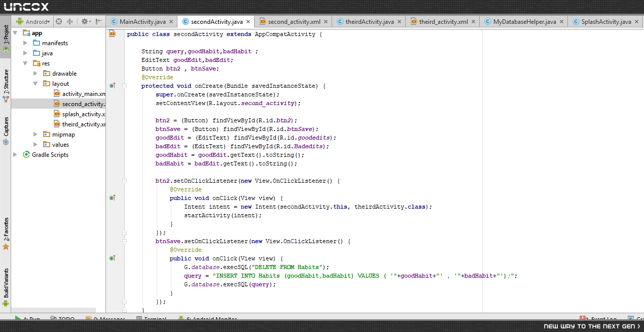644x332 pixels.
Task: Click the scroll-from-source target icon in Project toolbar
Action: pyautogui.click(x=59, y=21)
